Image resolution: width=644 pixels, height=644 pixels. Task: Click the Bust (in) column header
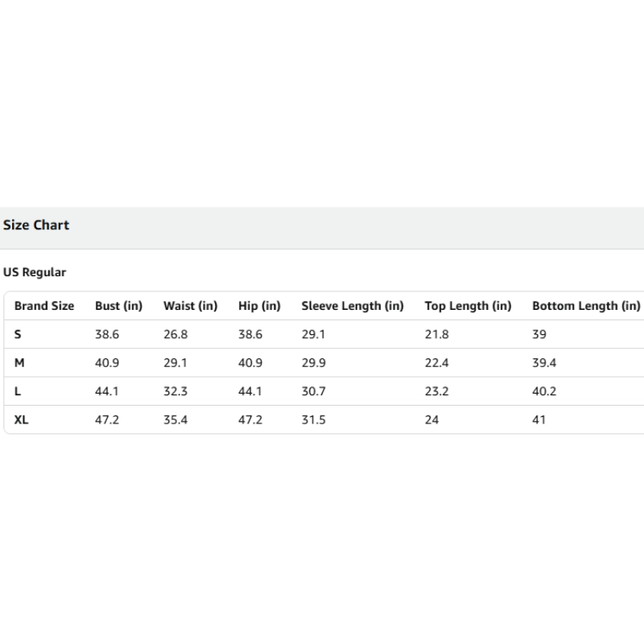[118, 306]
